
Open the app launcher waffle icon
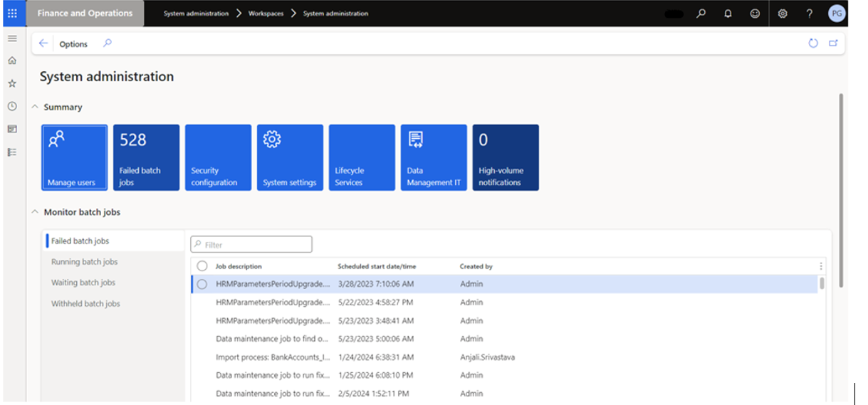12,14
